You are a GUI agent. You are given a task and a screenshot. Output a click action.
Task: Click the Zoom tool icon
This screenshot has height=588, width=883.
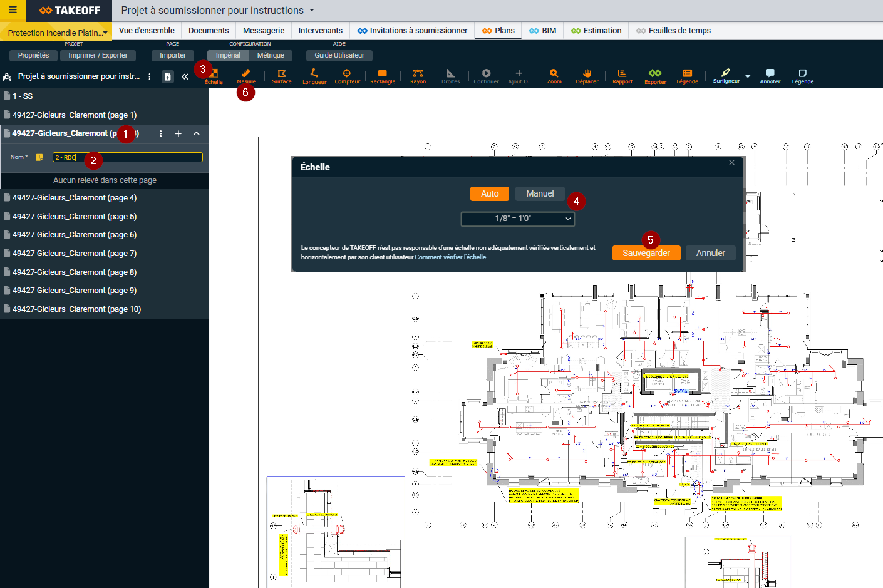click(x=554, y=76)
